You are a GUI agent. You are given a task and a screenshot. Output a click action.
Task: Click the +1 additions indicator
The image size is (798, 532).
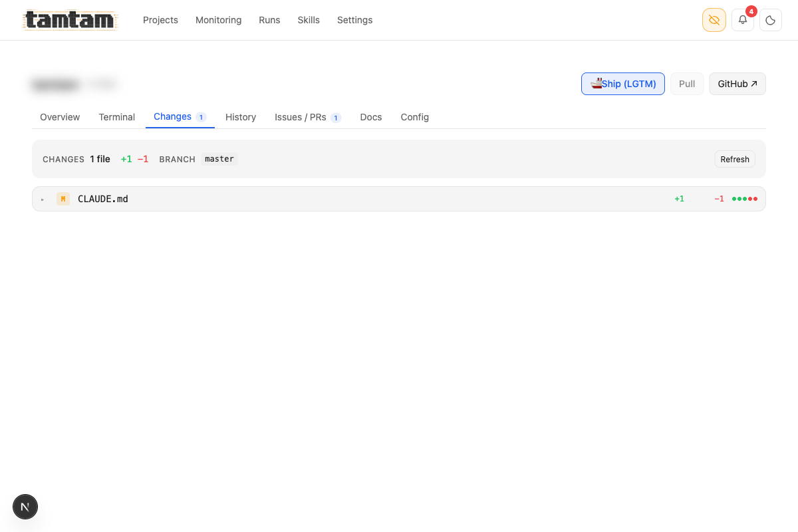tap(679, 198)
